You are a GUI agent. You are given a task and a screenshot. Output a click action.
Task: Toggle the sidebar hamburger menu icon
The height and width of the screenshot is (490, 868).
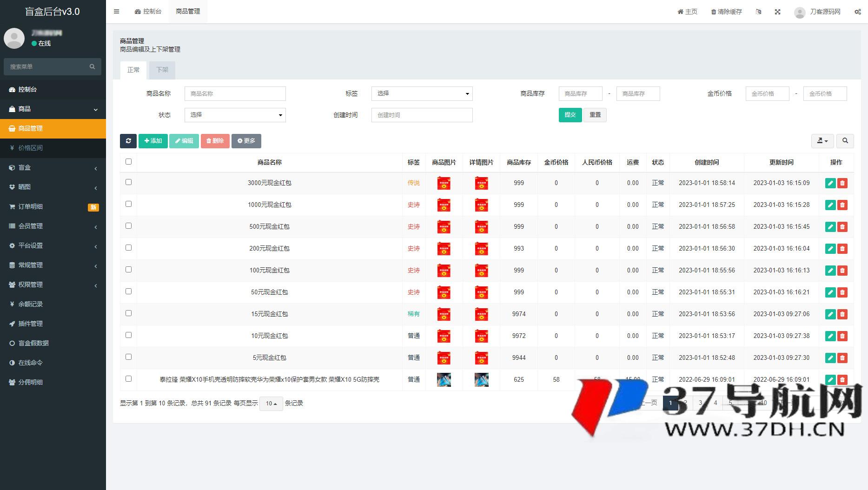pos(117,12)
